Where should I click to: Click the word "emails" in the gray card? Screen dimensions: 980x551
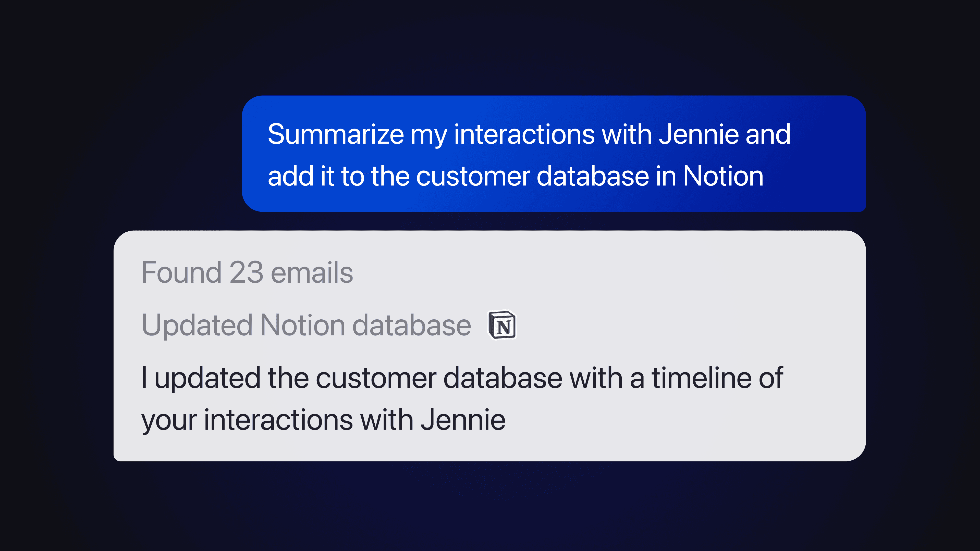point(312,273)
